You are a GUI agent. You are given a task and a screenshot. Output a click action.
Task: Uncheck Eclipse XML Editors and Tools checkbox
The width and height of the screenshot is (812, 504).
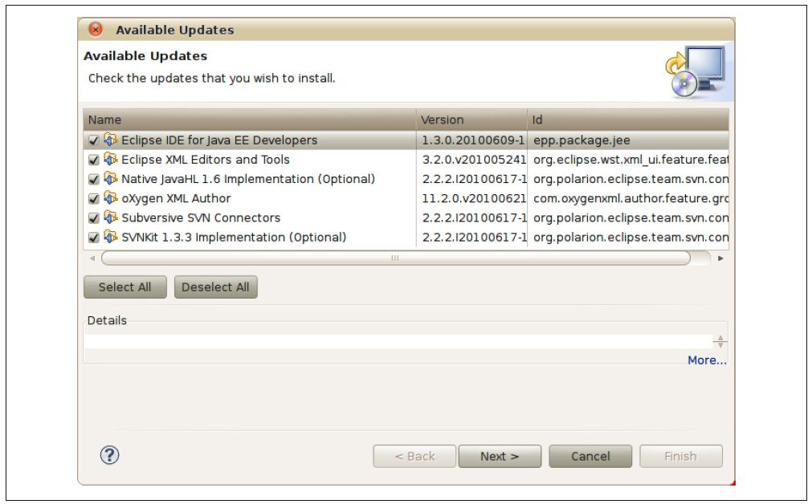(94, 160)
